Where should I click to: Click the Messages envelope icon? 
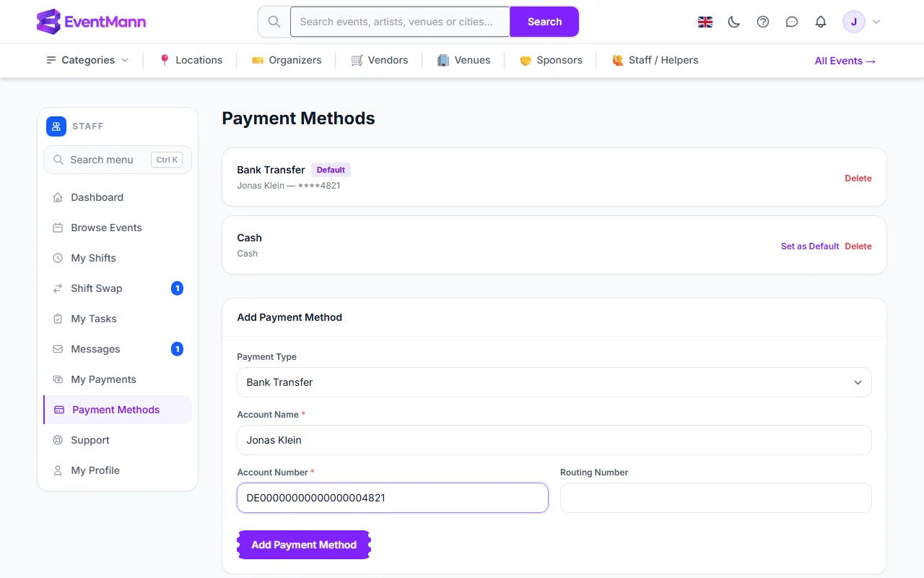(x=58, y=349)
